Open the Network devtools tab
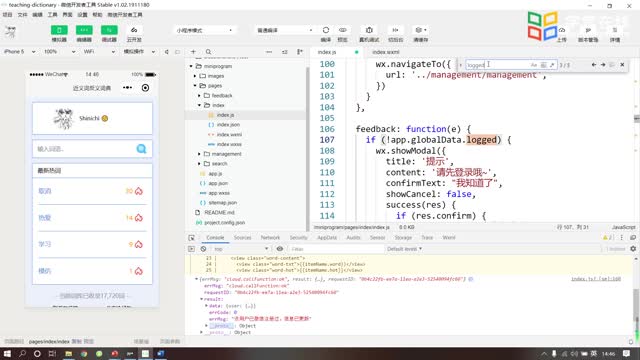The height and width of the screenshot is (360, 640). click(270, 238)
